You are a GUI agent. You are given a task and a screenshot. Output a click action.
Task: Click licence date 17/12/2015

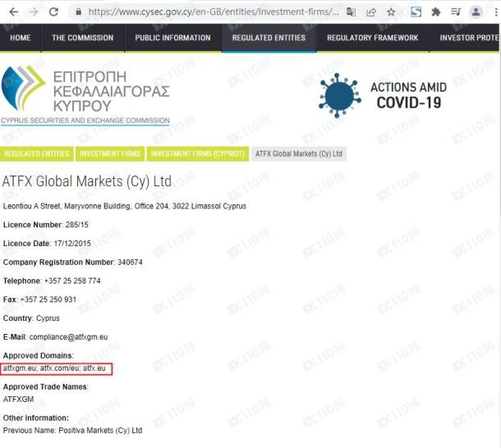pyautogui.click(x=72, y=244)
